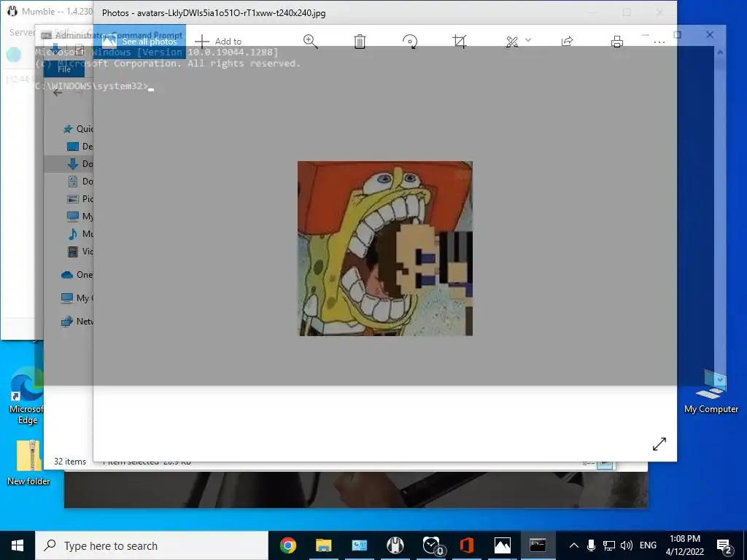This screenshot has height=560, width=747.
Task: Open the Edit & Create icon in Photos
Action: pyautogui.click(x=512, y=42)
